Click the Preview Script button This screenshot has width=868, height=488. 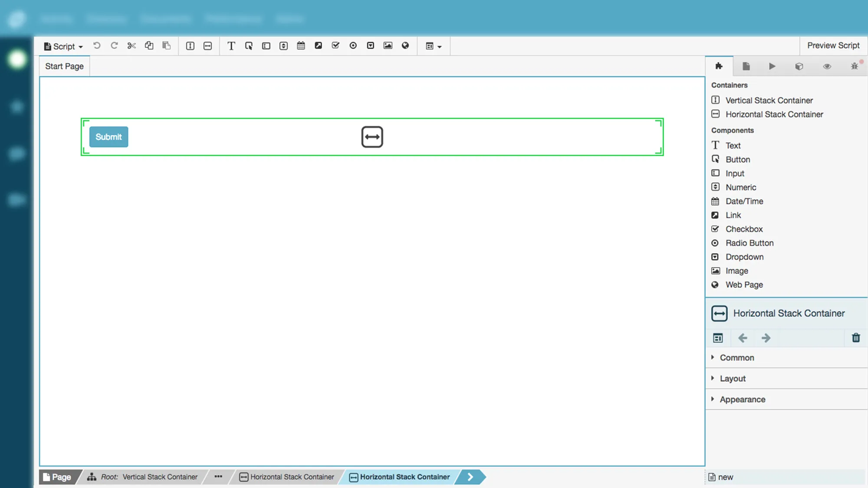click(x=833, y=45)
